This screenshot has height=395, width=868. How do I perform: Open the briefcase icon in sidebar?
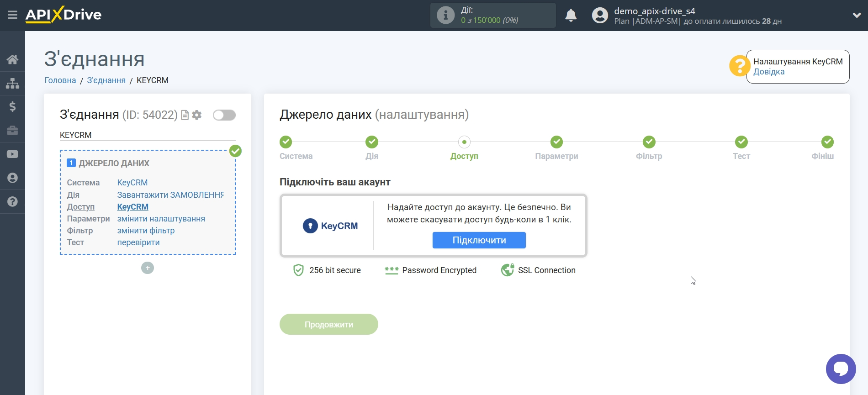click(12, 131)
